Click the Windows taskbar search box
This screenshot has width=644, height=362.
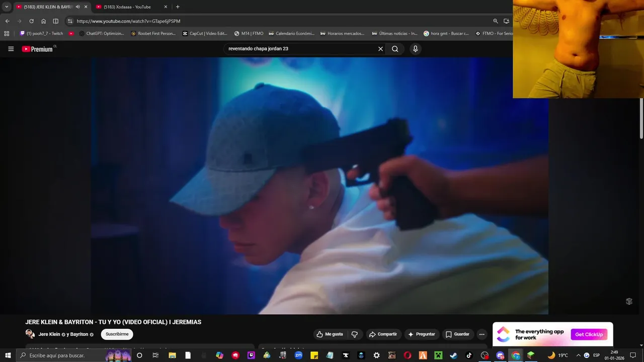click(74, 355)
